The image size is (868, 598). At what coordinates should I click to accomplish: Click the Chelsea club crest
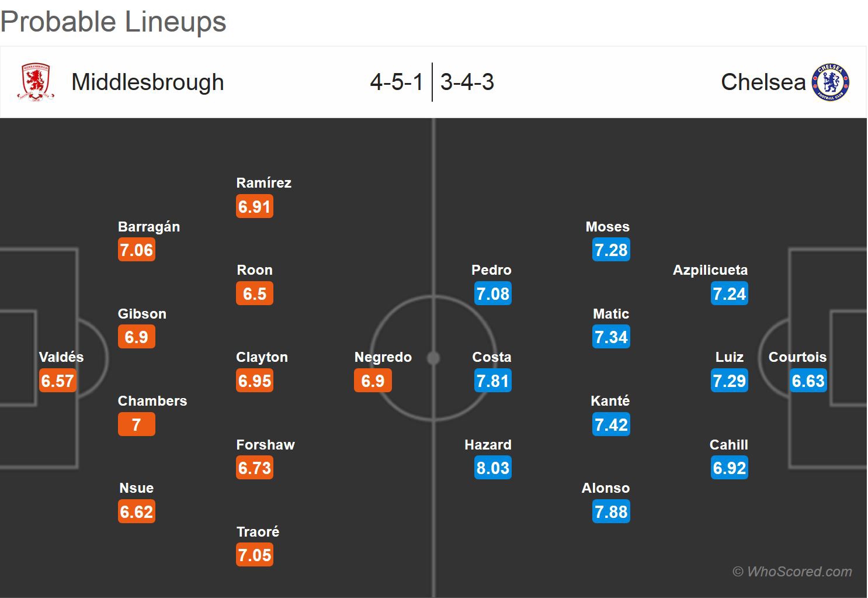[830, 82]
